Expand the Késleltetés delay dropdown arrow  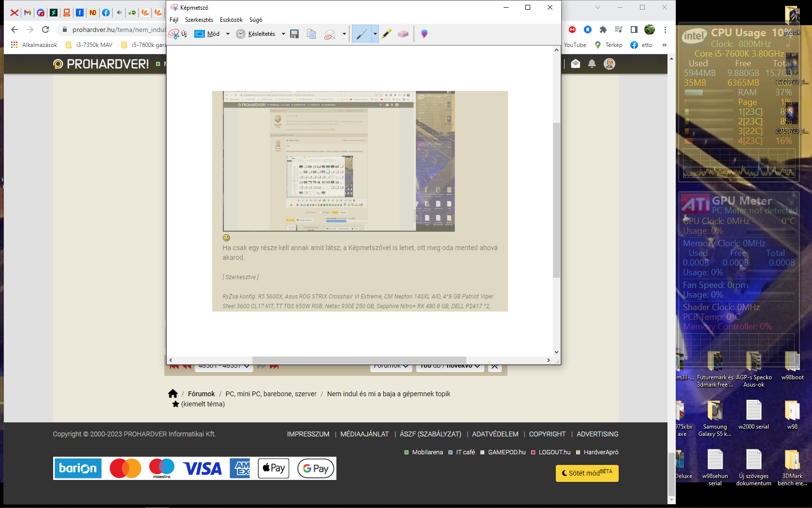[283, 34]
